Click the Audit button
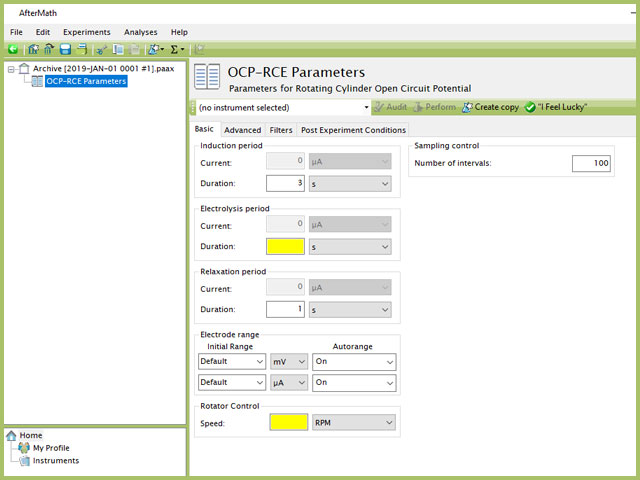The height and width of the screenshot is (480, 640). click(x=391, y=107)
